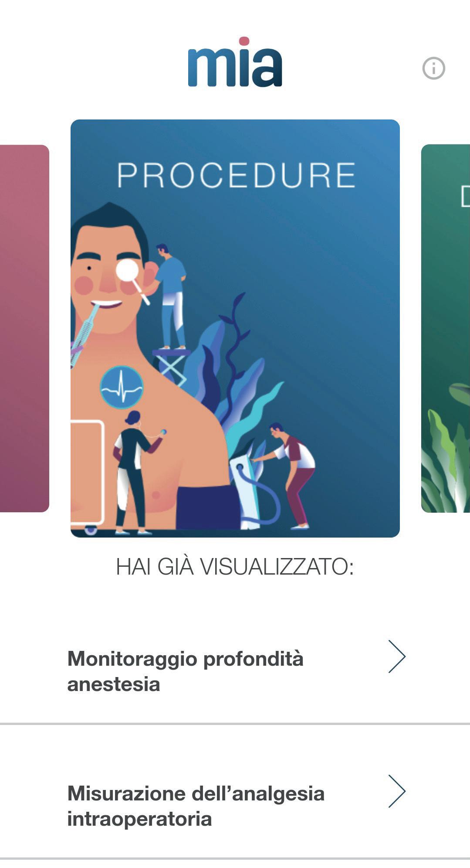Open the PROCEDURE card
470x868 pixels.
tap(235, 328)
